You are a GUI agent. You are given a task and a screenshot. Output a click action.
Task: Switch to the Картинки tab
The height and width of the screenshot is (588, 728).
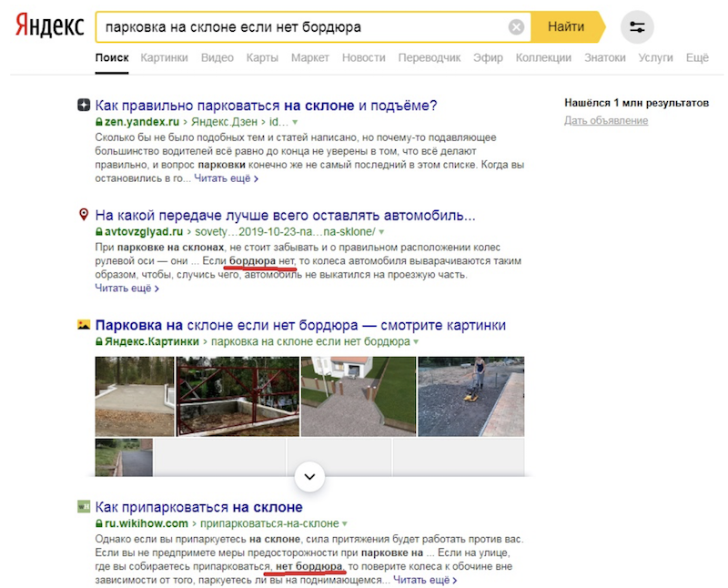click(x=165, y=57)
